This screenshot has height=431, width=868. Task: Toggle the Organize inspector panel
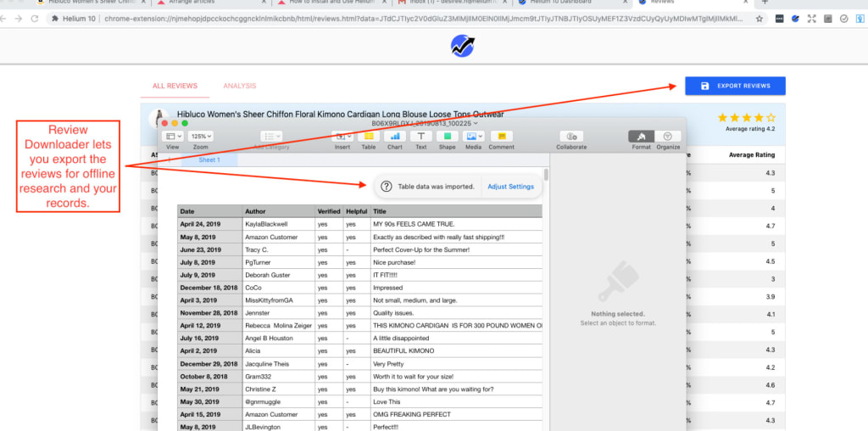point(668,137)
